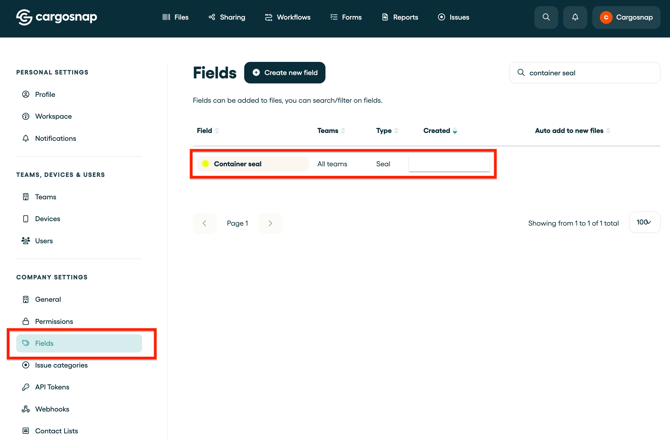Select Fields in company settings

tap(79, 344)
